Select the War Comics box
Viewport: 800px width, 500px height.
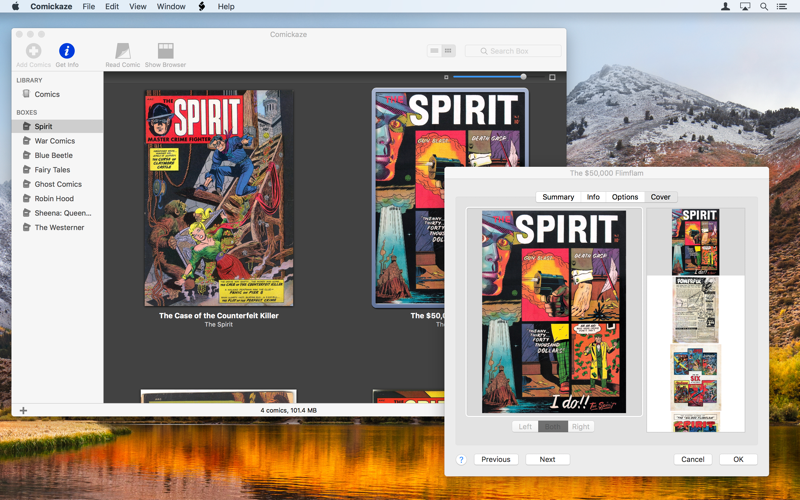pos(57,141)
